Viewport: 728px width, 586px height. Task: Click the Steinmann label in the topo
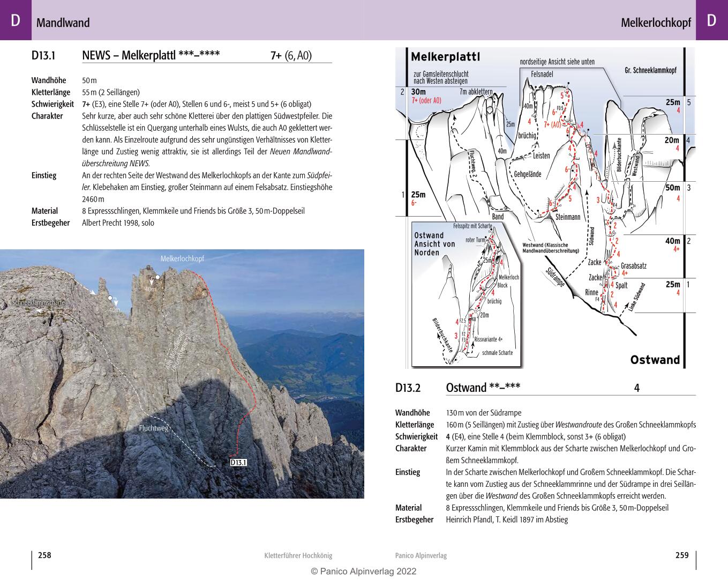coord(568,217)
